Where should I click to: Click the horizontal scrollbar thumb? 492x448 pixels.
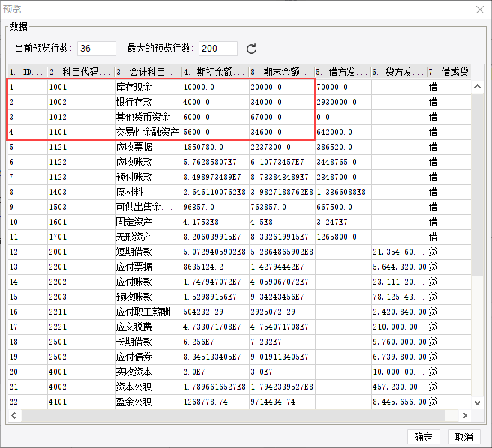click(x=232, y=415)
